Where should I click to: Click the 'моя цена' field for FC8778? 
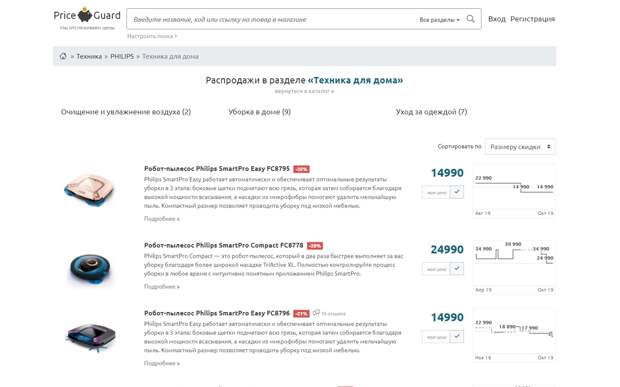point(436,269)
